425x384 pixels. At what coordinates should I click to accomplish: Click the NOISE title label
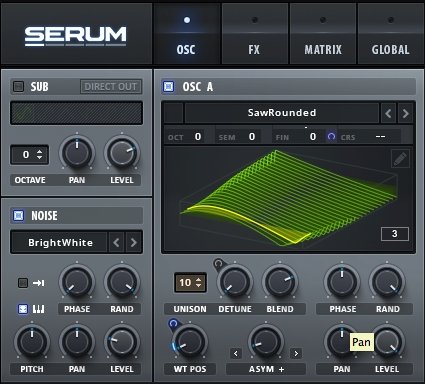[44, 216]
